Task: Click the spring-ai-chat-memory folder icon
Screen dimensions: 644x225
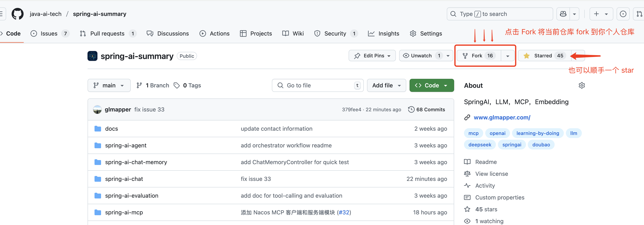Action: [98, 162]
